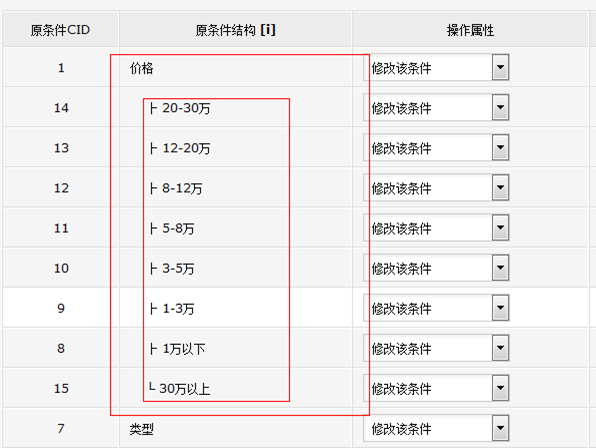Select the 类型 parent condition
Viewport: 596px width, 448px height.
pyautogui.click(x=141, y=429)
